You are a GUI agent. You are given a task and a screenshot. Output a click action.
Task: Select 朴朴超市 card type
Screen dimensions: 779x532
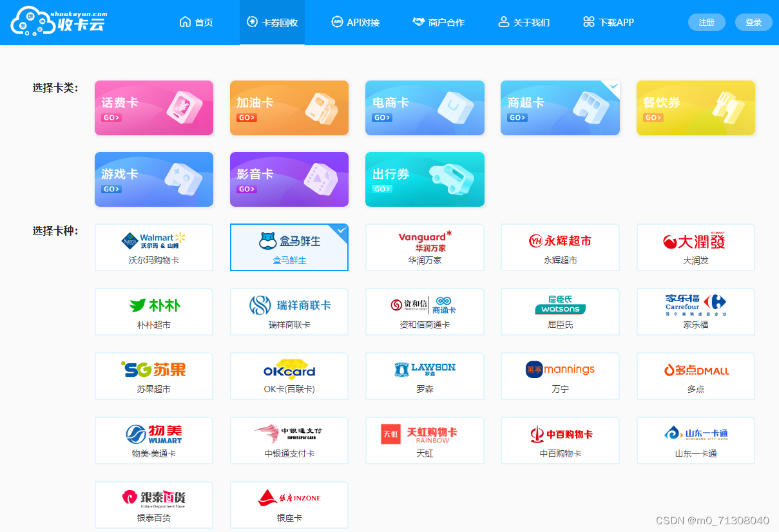(154, 312)
